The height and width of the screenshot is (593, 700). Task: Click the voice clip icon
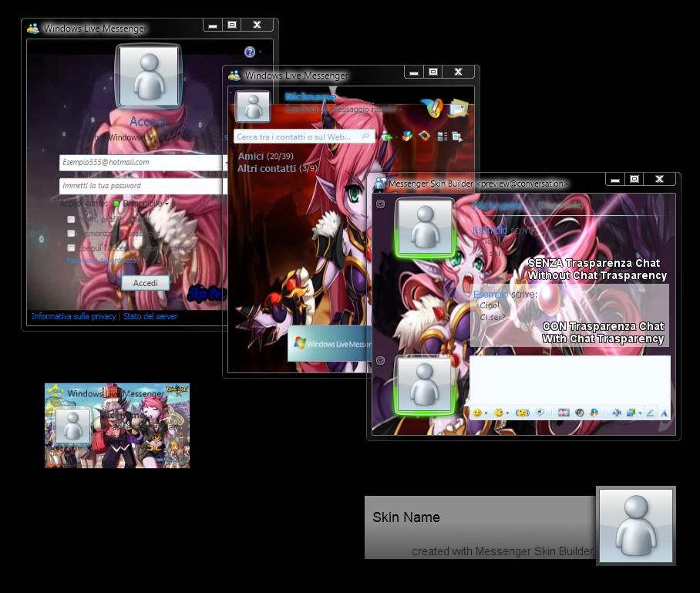(540, 413)
